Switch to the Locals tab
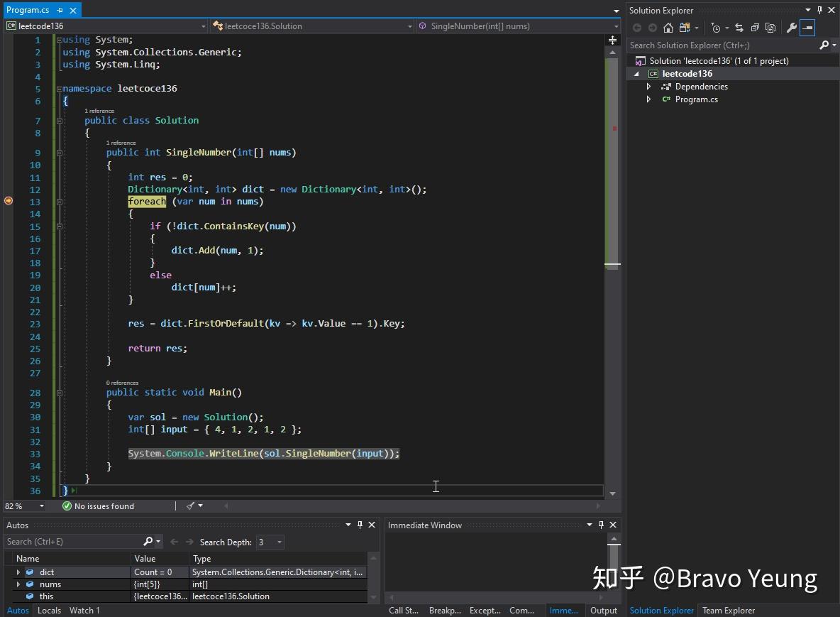 49,611
